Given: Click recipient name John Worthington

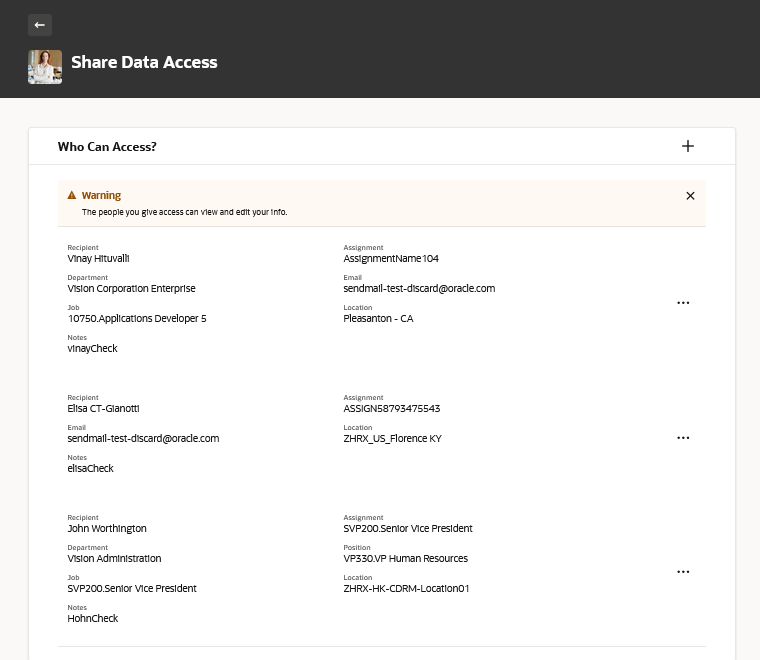Looking at the screenshot, I should (107, 528).
